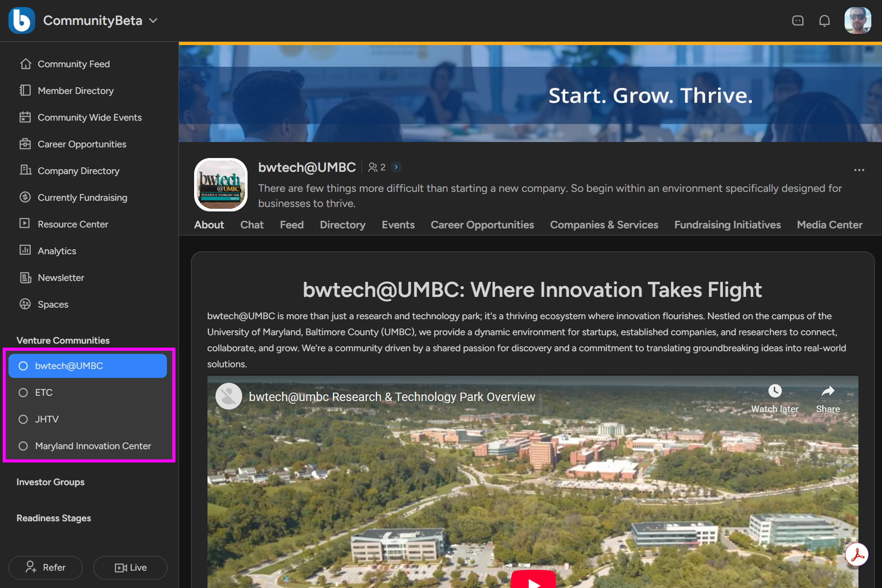
Task: Open the three-dot more options menu
Action: coord(859,170)
